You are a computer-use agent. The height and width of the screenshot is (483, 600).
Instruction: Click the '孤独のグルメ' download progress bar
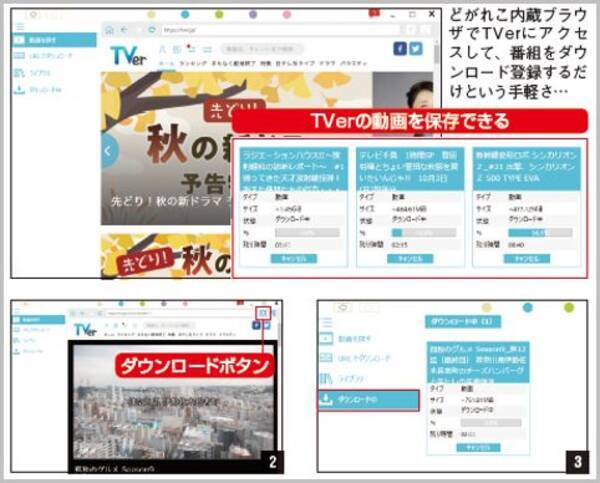[491, 423]
